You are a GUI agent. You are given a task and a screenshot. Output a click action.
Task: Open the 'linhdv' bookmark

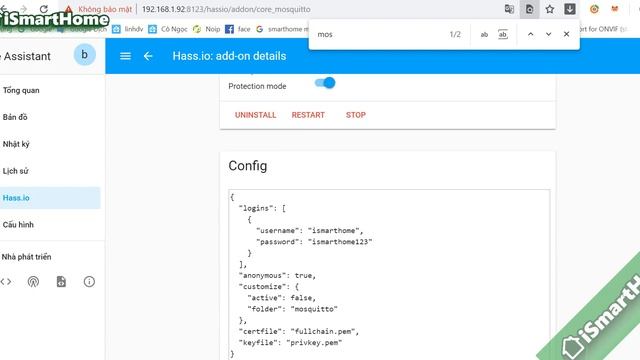click(x=128, y=29)
